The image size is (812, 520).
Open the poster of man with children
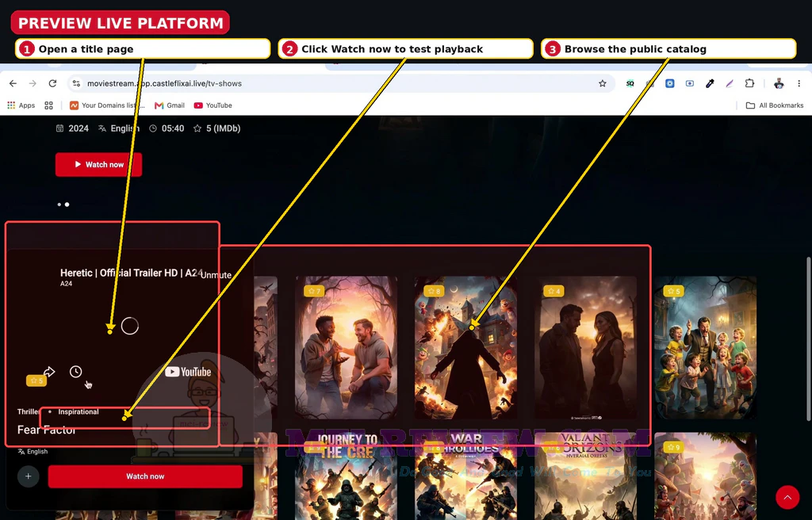705,347
